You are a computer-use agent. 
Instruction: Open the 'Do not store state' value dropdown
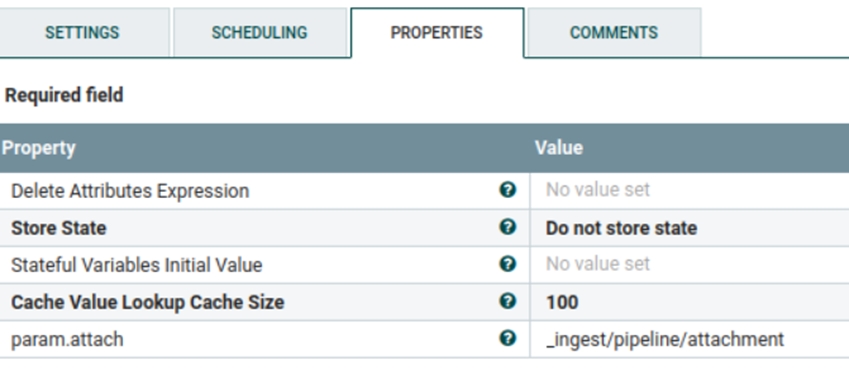click(x=689, y=228)
